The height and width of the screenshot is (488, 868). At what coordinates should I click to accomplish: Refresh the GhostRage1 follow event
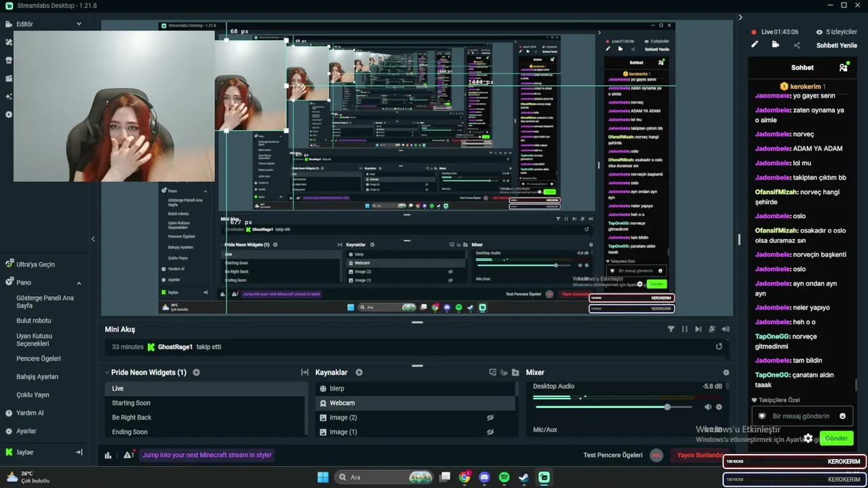719,346
